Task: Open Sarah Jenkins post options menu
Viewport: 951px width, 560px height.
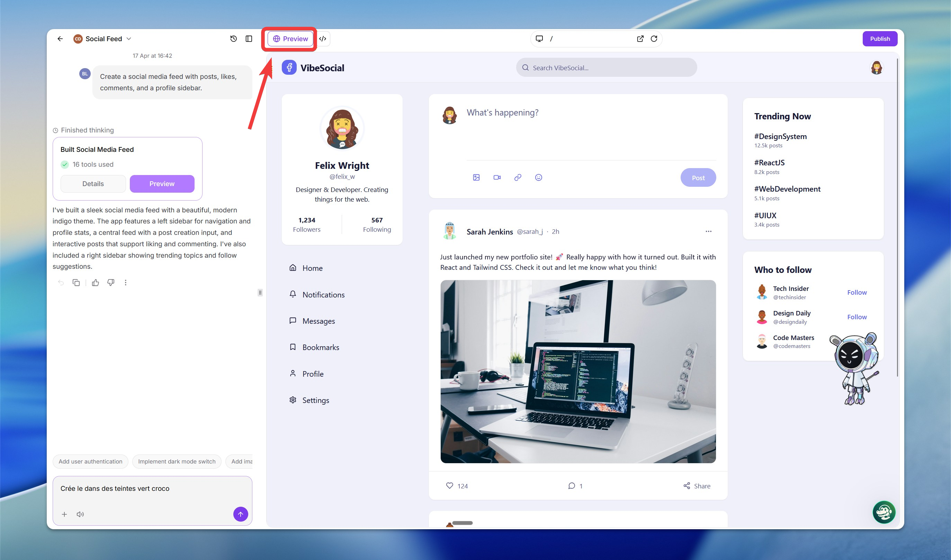Action: [x=709, y=231]
